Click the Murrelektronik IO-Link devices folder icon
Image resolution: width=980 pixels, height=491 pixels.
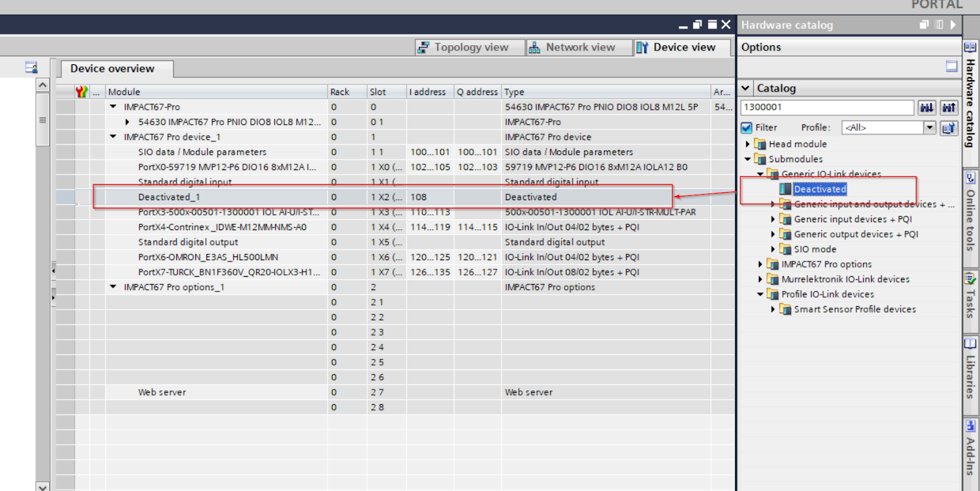click(x=773, y=279)
